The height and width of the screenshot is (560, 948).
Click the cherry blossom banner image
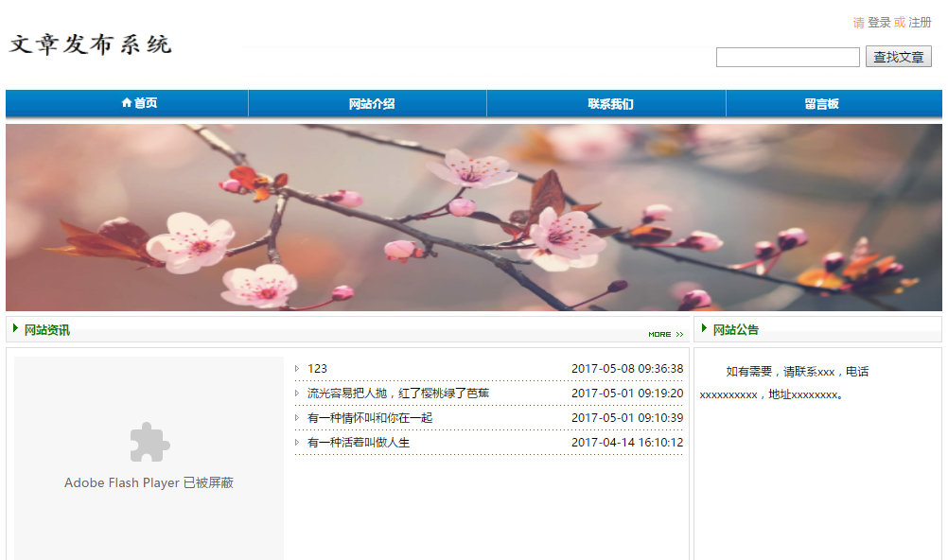coord(474,218)
